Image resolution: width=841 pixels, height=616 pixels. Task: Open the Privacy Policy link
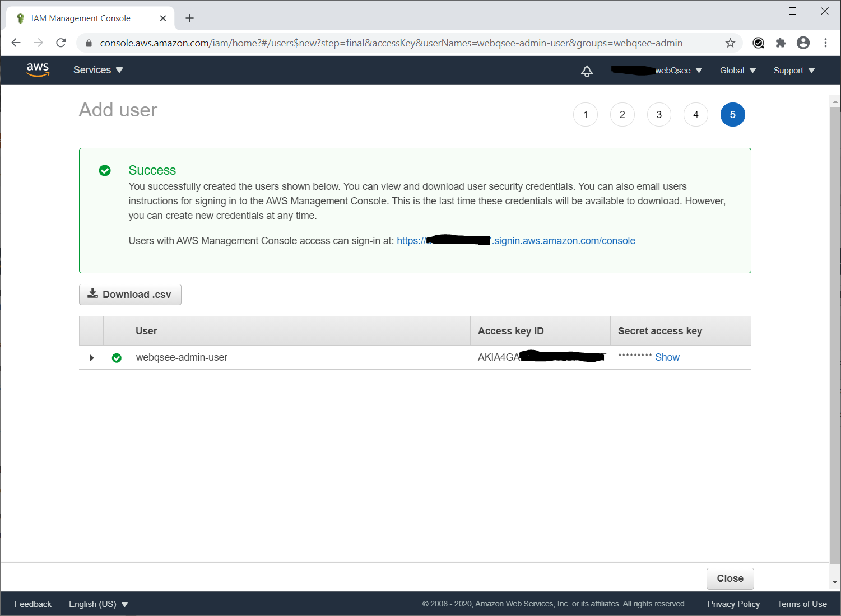(733, 604)
